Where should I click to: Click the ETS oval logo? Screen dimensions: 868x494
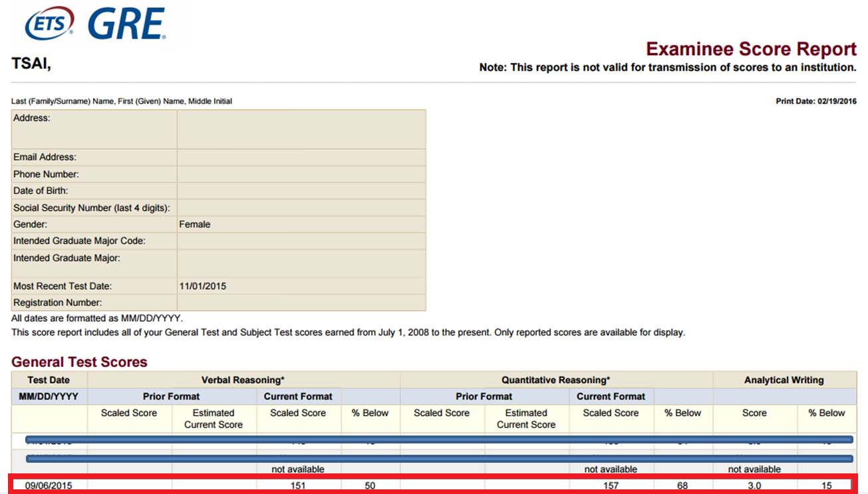pyautogui.click(x=49, y=25)
